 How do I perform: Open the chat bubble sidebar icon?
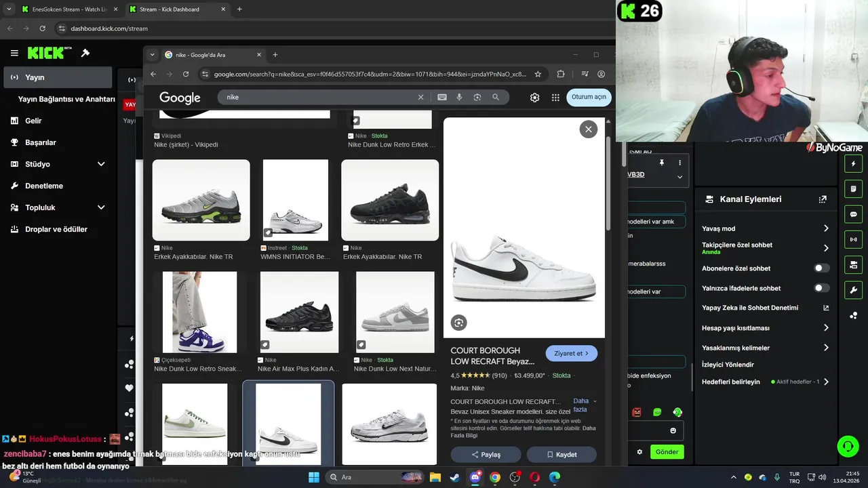click(x=854, y=214)
